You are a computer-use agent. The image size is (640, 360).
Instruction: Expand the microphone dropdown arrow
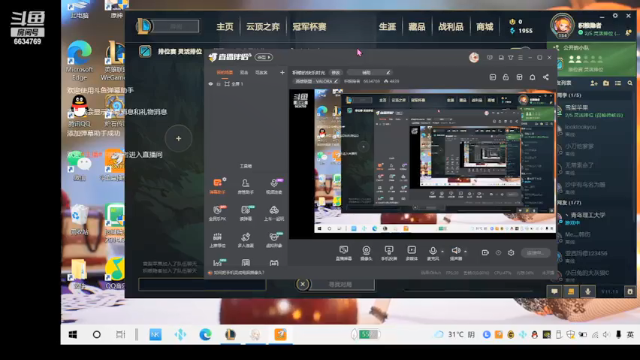442,251
